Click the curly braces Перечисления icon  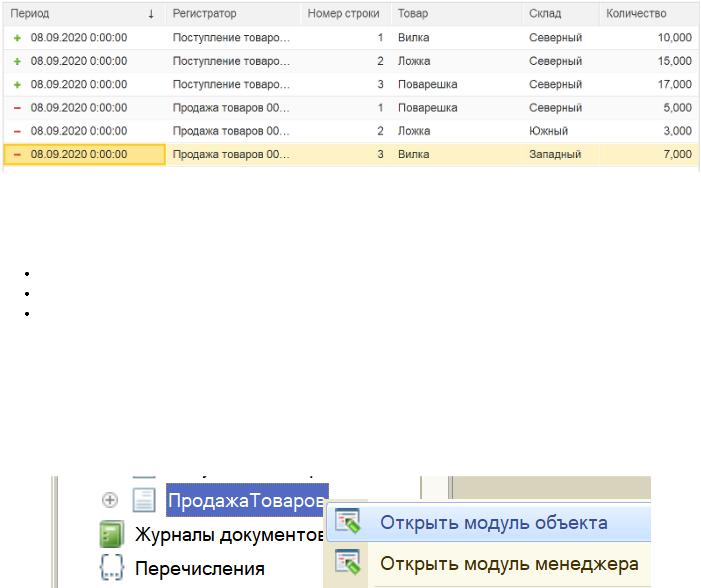pos(110,568)
